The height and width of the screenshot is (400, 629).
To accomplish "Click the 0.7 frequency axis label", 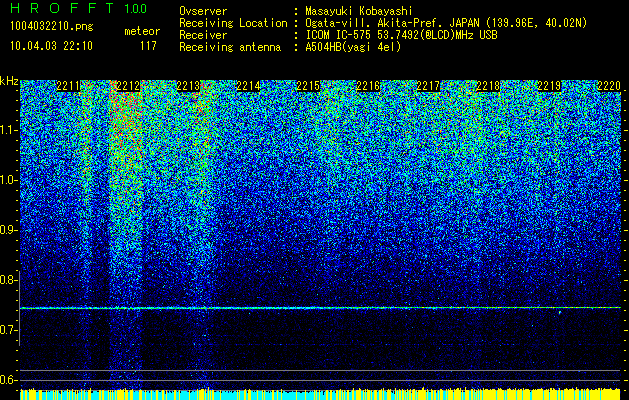I will pos(9,330).
